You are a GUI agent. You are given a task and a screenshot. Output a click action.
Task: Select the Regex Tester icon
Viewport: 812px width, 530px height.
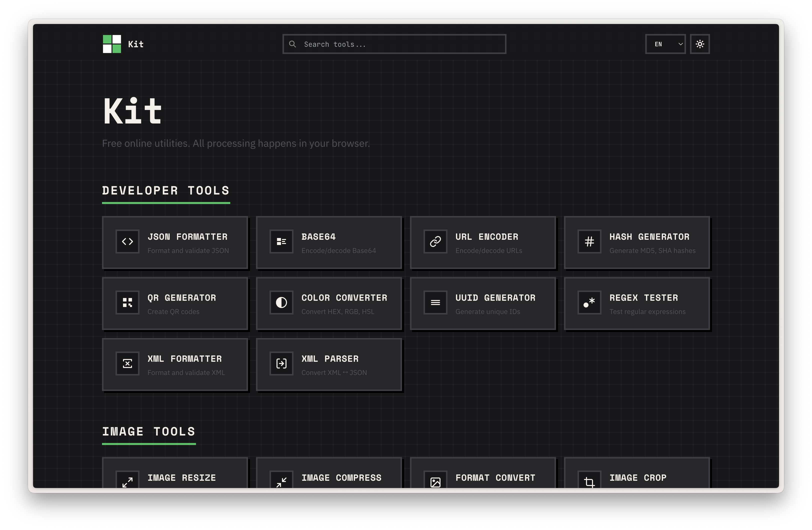tap(589, 302)
